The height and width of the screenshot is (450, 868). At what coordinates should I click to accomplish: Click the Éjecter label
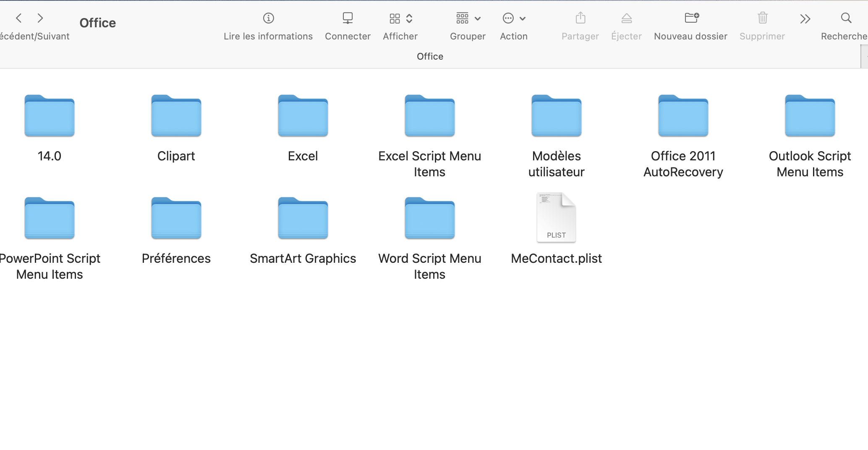point(626,36)
